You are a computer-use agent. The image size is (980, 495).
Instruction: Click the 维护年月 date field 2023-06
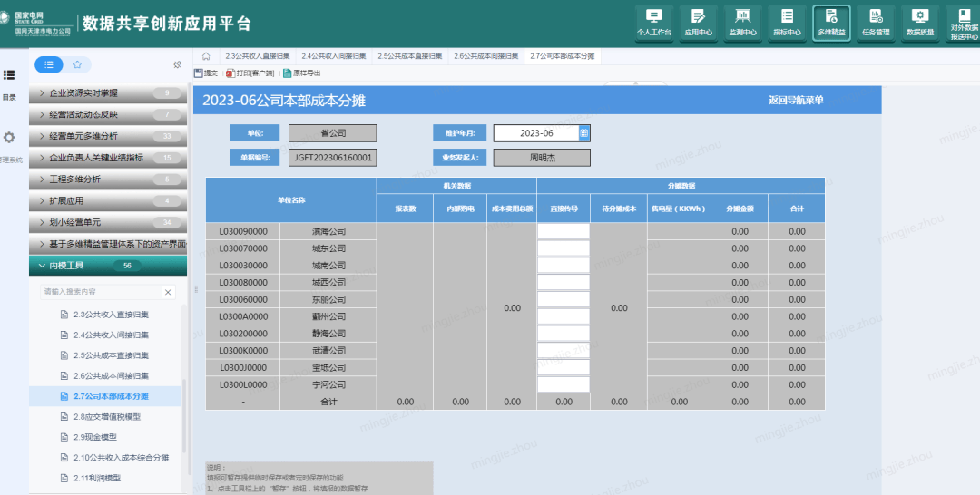pos(536,133)
